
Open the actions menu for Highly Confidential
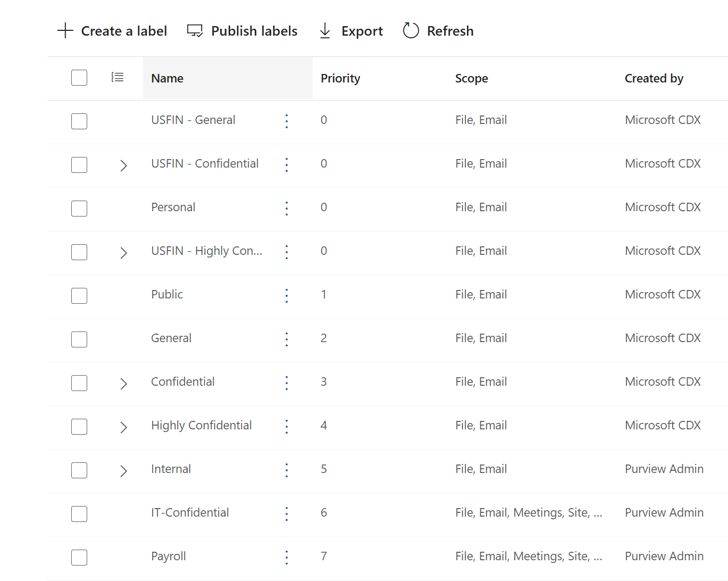point(287,427)
